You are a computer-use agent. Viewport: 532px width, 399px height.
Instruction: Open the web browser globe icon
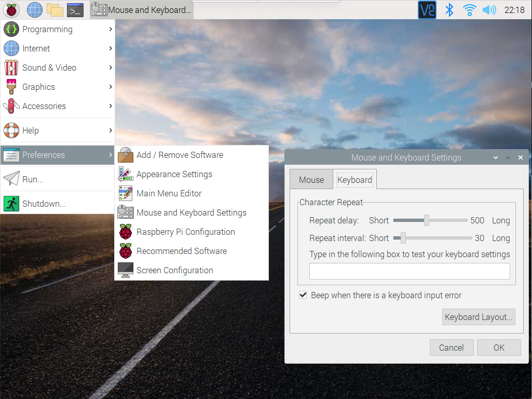pos(35,9)
